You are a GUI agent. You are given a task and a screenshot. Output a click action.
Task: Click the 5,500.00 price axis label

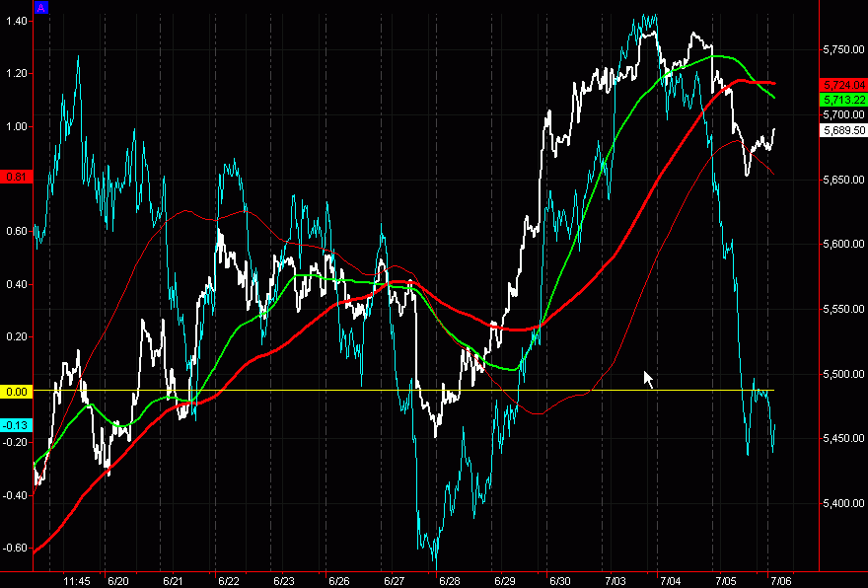coord(843,374)
